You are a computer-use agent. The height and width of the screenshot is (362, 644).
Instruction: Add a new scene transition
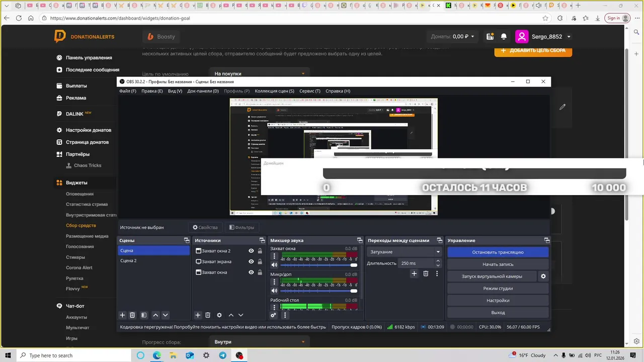pos(414,274)
